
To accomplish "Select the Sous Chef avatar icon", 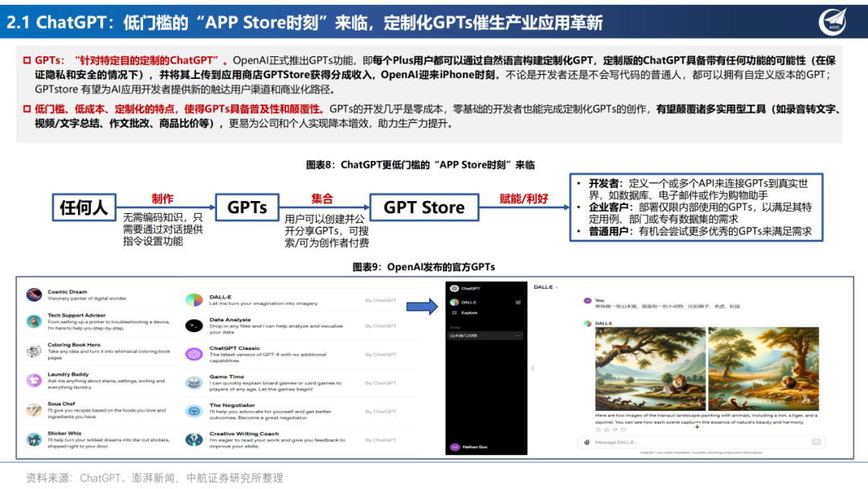I will [x=34, y=410].
